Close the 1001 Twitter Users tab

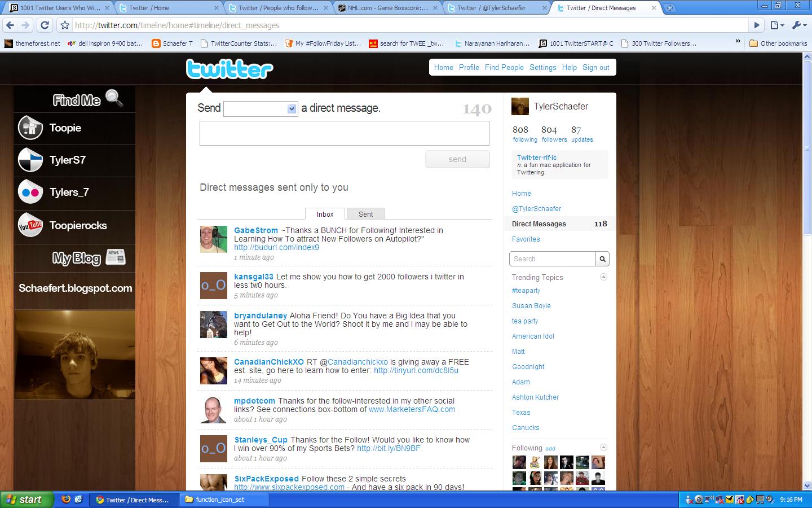(x=107, y=8)
